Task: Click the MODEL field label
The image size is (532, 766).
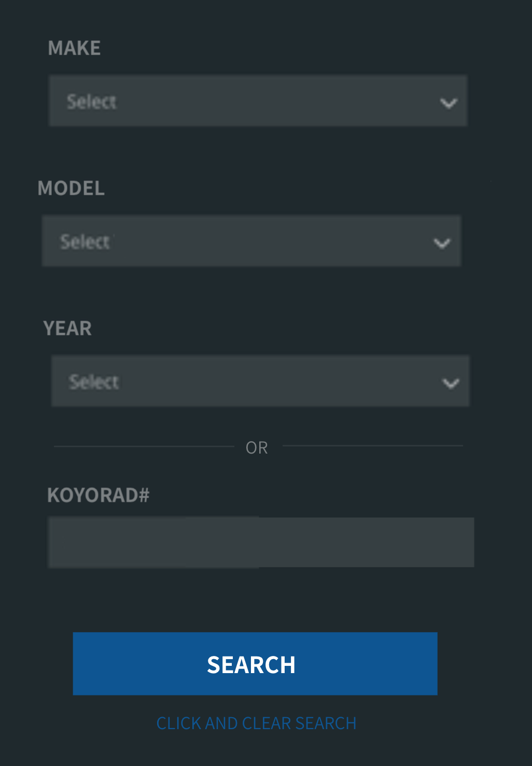Action: (x=71, y=188)
